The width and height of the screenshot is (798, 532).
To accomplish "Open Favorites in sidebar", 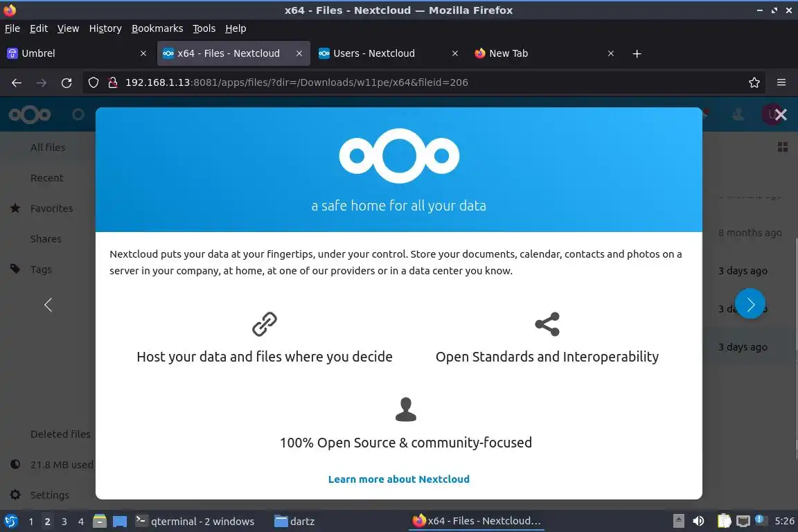I will [51, 209].
